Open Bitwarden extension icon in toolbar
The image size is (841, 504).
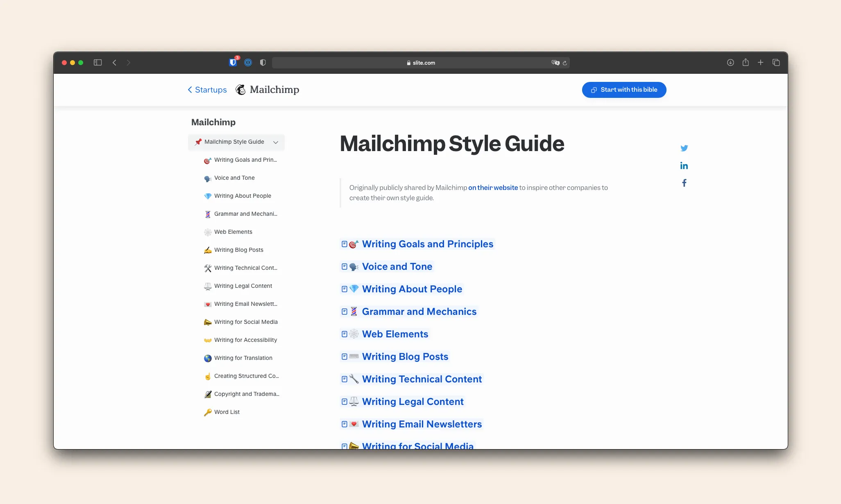tap(233, 62)
